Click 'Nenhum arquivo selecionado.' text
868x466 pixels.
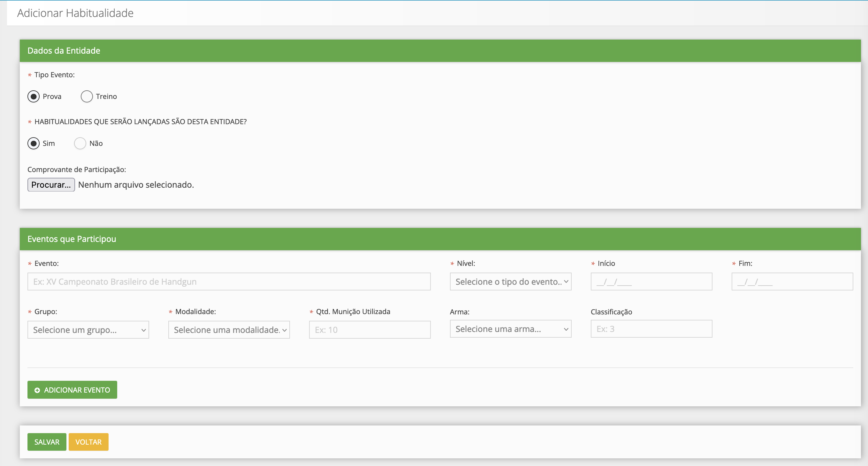(x=136, y=185)
